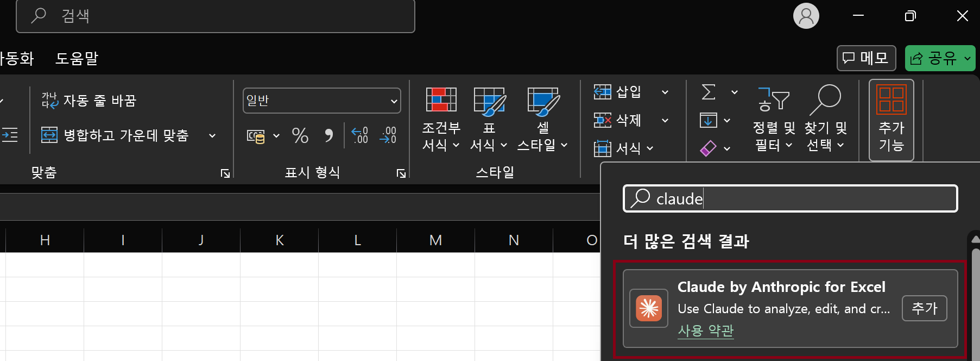Select column I header
The image size is (980, 361).
tap(123, 240)
